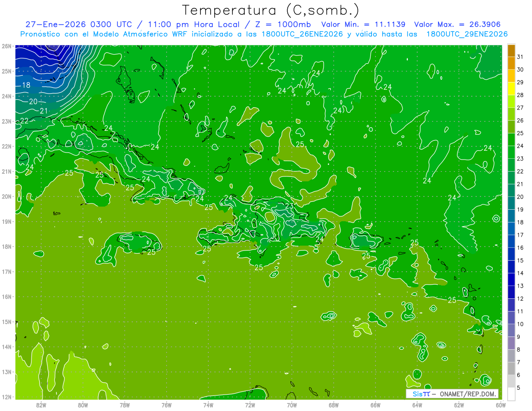Click the purple legend band between 9 and 10
The height and width of the screenshot is (411, 532).
pos(511,330)
